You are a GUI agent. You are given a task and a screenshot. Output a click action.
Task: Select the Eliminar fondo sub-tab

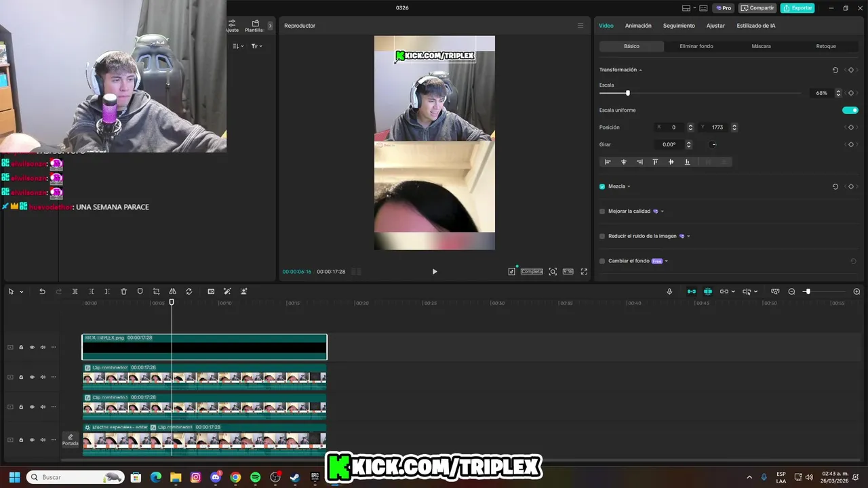point(696,46)
